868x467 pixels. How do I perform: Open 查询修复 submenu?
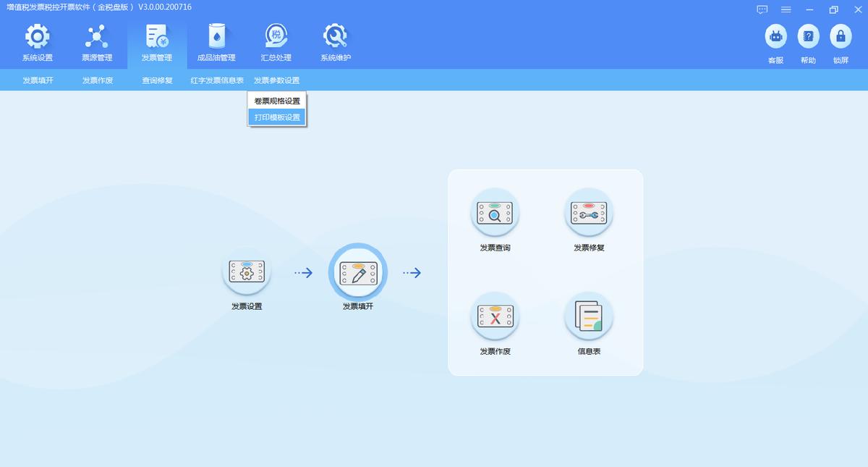[x=157, y=80]
